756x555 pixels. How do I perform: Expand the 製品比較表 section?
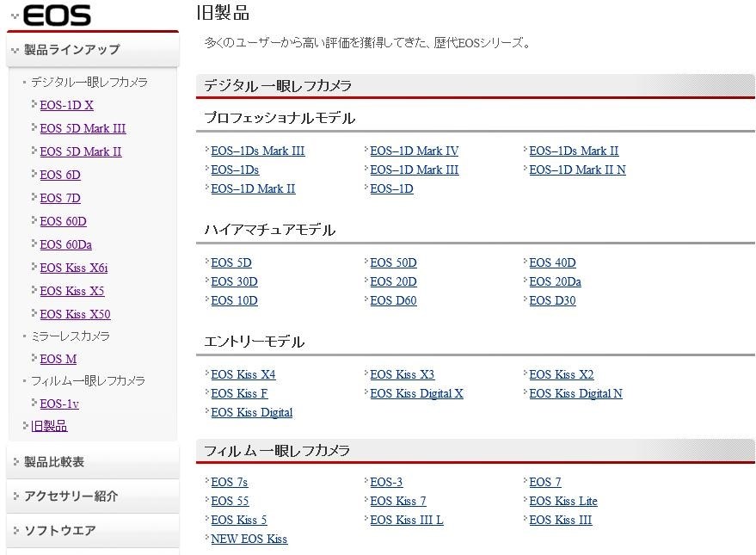93,462
